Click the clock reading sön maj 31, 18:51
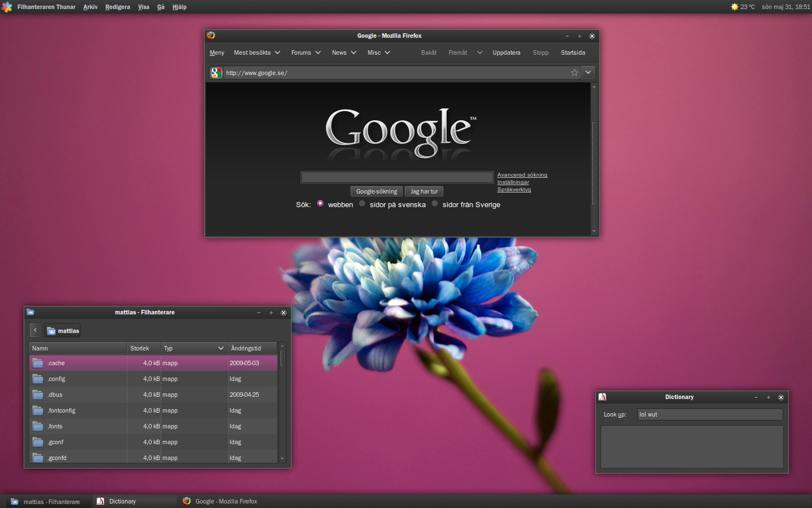The width and height of the screenshot is (812, 508). (x=785, y=7)
